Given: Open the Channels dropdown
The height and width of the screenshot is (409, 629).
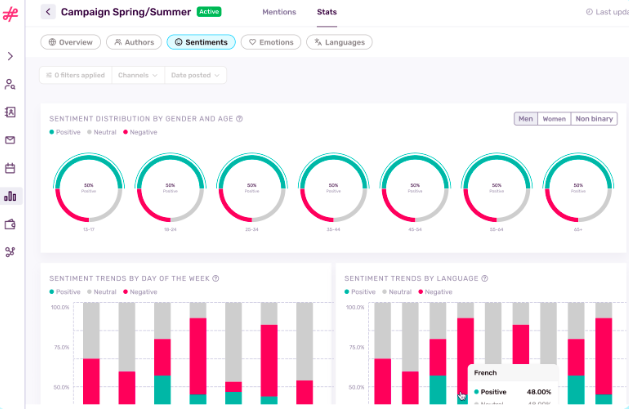Looking at the screenshot, I should tap(138, 75).
